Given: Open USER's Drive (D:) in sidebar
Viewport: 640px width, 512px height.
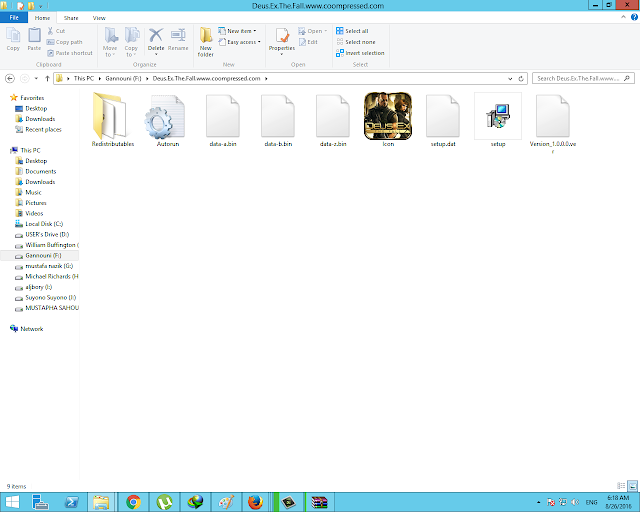Looking at the screenshot, I should coord(42,234).
